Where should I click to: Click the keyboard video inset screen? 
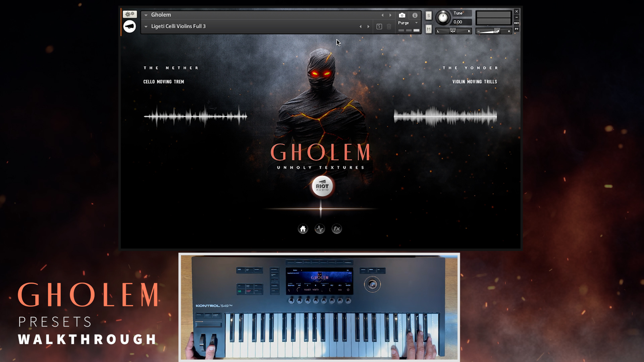pos(319,281)
